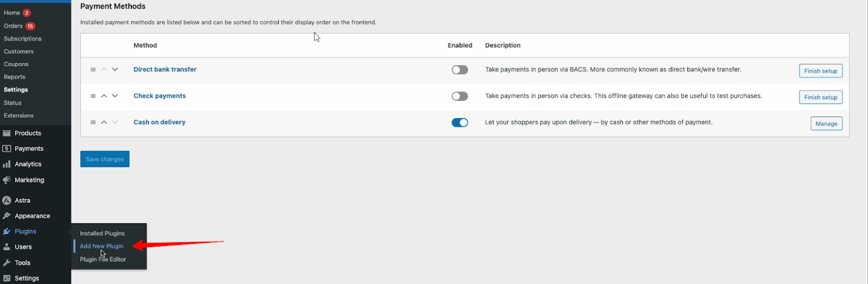This screenshot has width=868, height=284.
Task: Click the Products box icon in sidebar
Action: pyautogui.click(x=7, y=133)
